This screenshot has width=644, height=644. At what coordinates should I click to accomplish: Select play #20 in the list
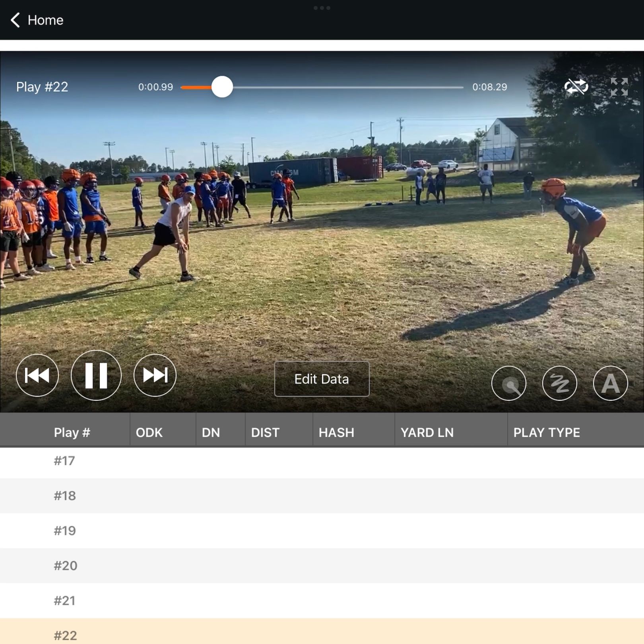pos(322,566)
